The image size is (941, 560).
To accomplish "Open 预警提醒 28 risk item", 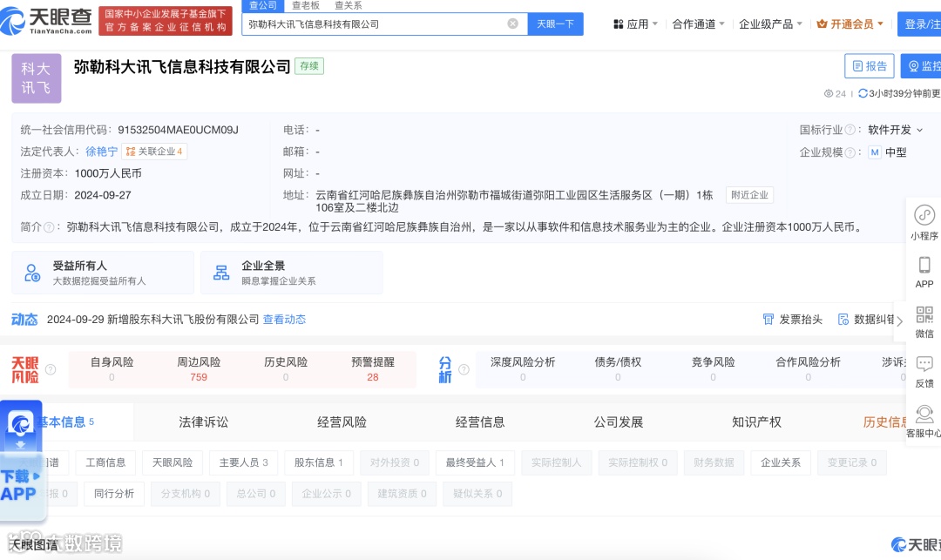I will coord(373,368).
